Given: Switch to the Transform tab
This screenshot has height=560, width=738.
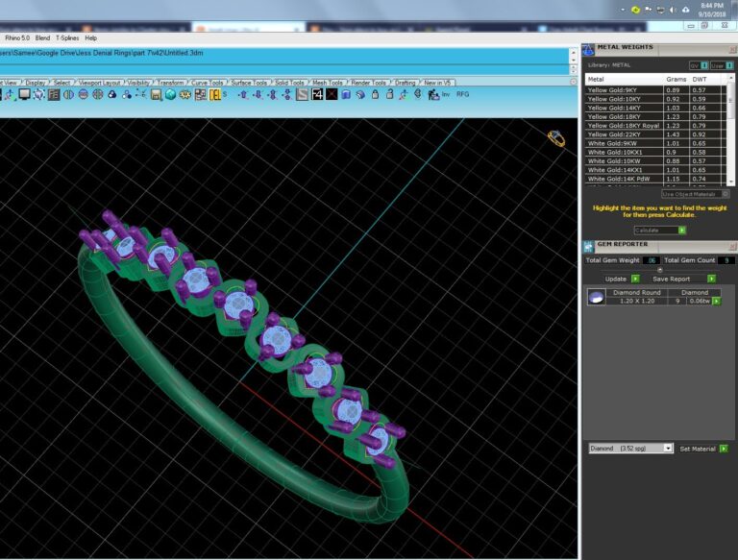Looking at the screenshot, I should click(170, 83).
